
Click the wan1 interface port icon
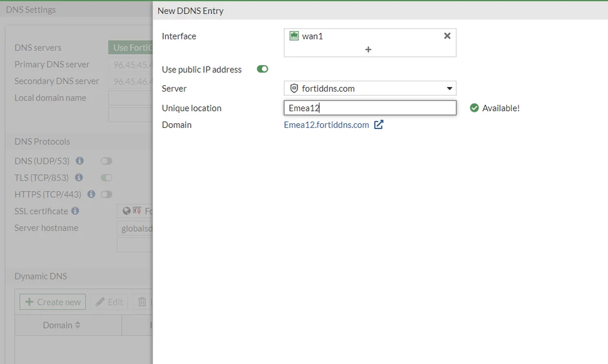click(x=294, y=36)
